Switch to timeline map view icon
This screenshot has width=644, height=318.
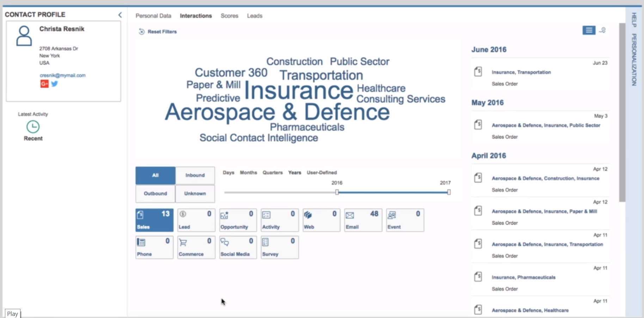(603, 30)
